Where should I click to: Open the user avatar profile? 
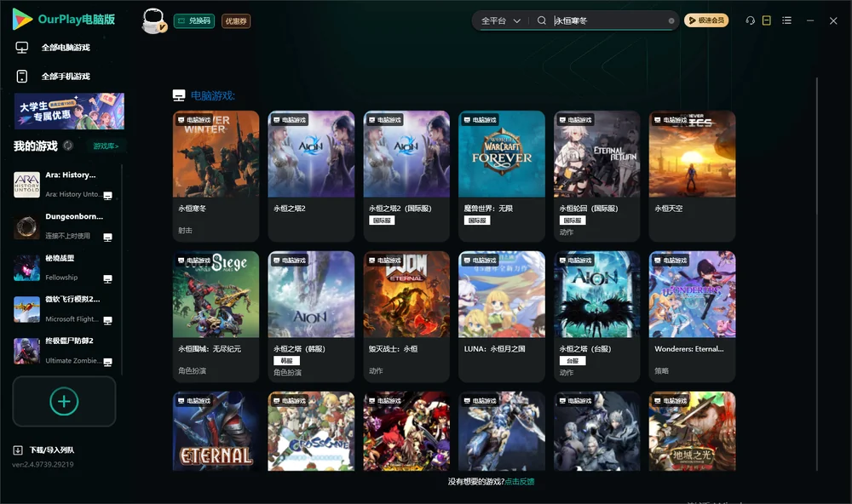[x=153, y=21]
